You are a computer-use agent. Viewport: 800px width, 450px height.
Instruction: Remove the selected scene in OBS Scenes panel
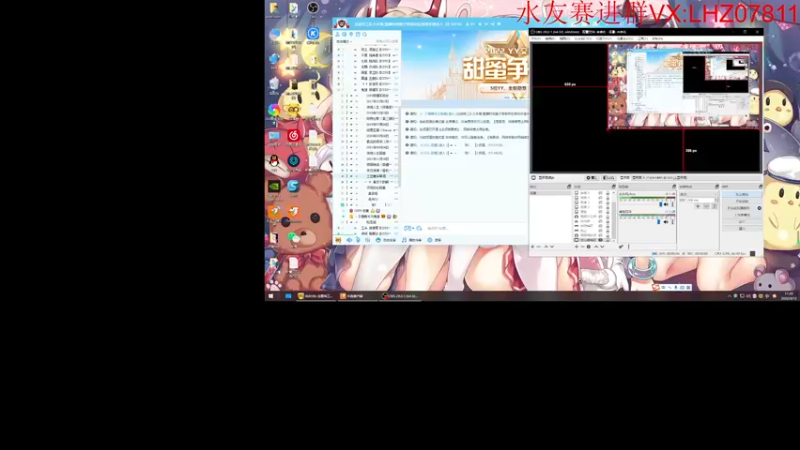[538, 246]
